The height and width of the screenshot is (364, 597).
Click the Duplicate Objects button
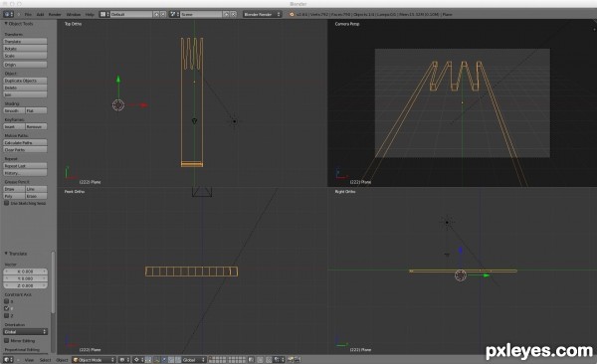(25, 81)
